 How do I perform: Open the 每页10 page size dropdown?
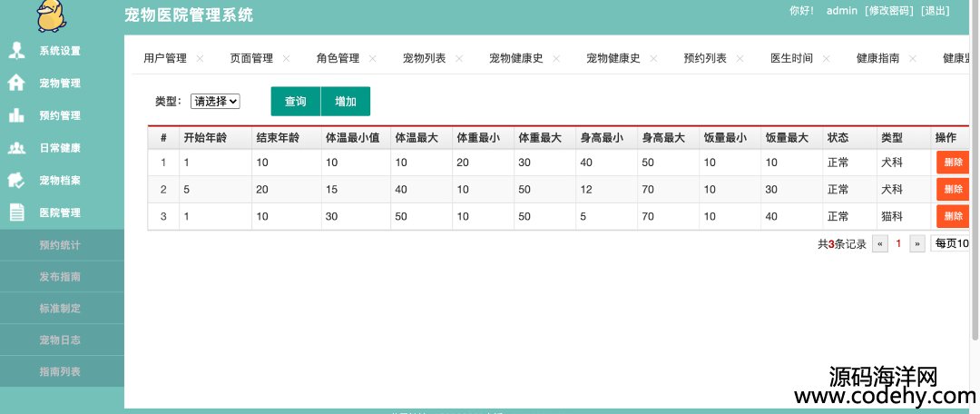[950, 244]
